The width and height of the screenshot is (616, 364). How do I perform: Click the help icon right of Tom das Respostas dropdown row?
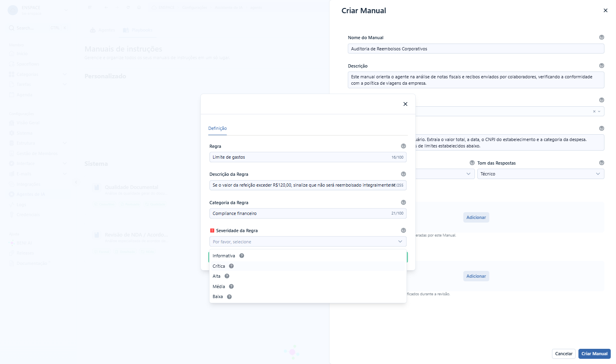[x=602, y=163]
